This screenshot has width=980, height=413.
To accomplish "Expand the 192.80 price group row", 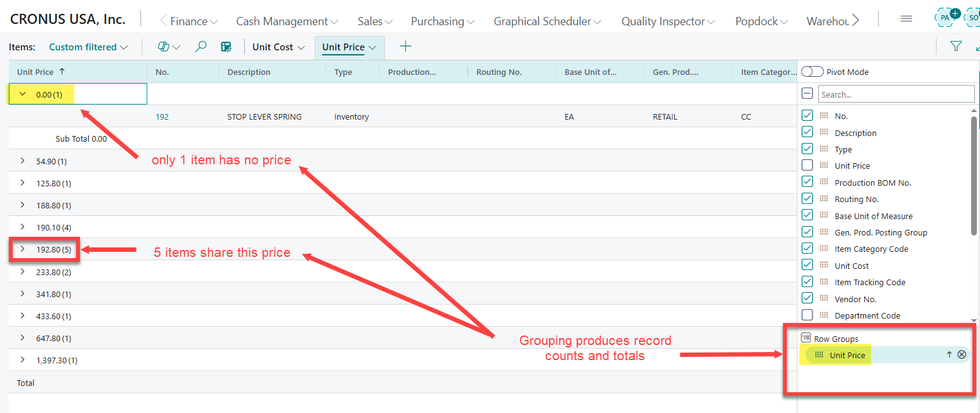I will click(23, 249).
